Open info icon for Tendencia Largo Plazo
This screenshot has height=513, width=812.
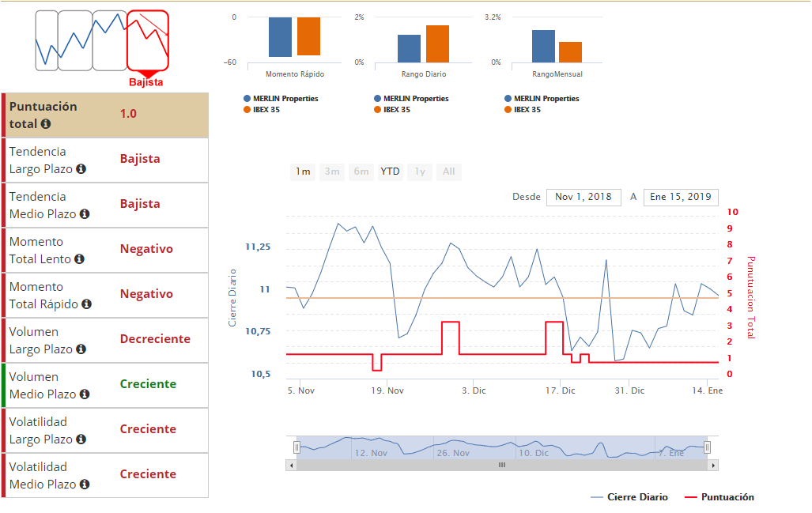click(81, 168)
